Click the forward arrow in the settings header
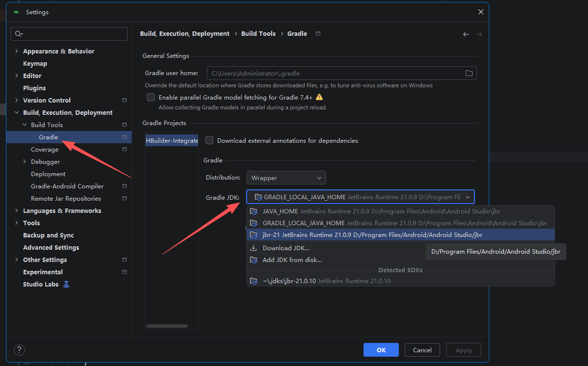The image size is (588, 366). pyautogui.click(x=479, y=34)
